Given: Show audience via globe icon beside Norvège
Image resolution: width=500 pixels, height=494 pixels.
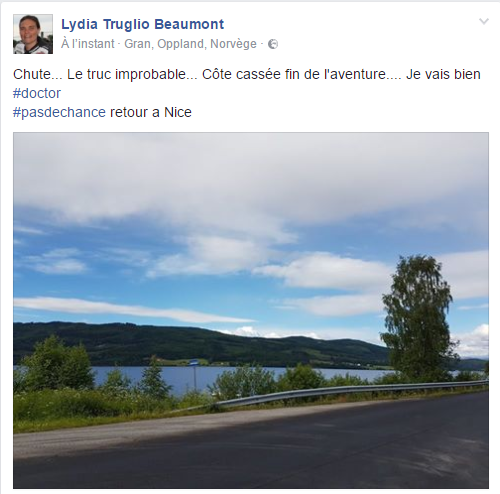Looking at the screenshot, I should tap(273, 44).
